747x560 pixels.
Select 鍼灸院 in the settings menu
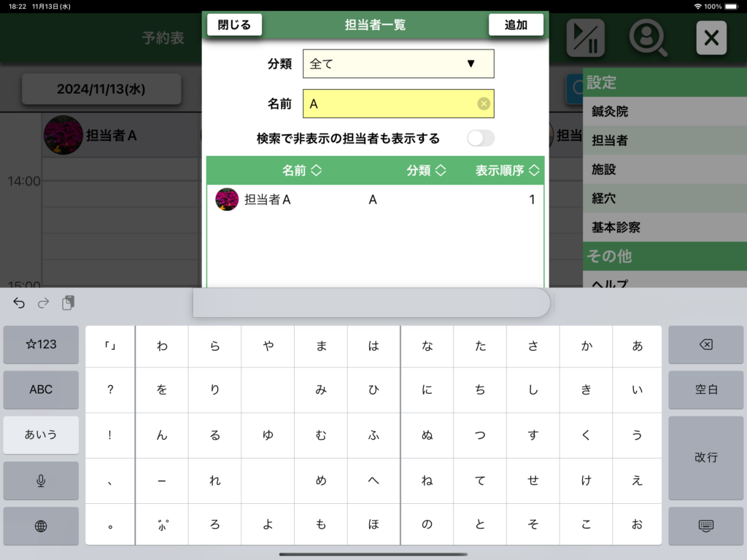click(610, 112)
